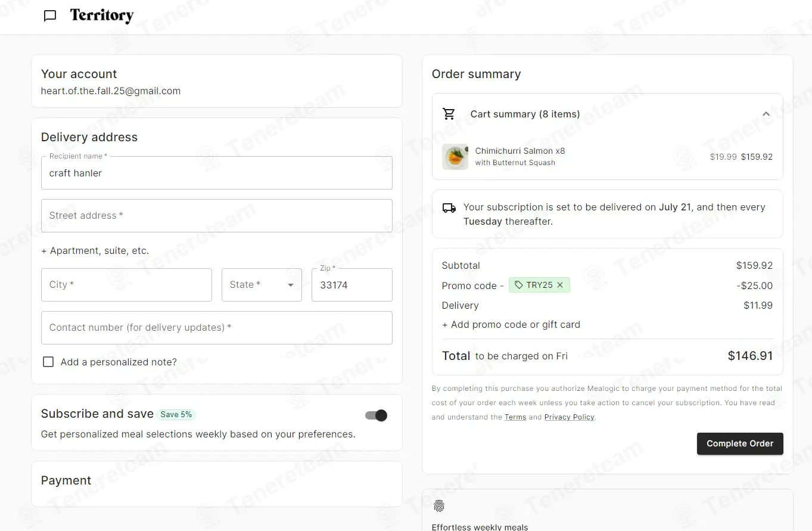The image size is (812, 531).
Task: Remove the TRY25 promo code
Action: coord(560,285)
